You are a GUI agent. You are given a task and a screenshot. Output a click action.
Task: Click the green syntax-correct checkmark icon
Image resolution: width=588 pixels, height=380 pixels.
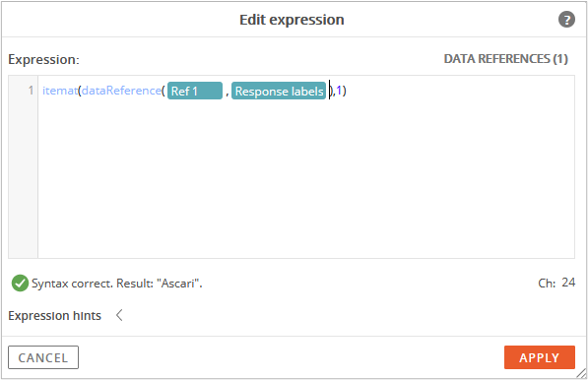pyautogui.click(x=20, y=283)
